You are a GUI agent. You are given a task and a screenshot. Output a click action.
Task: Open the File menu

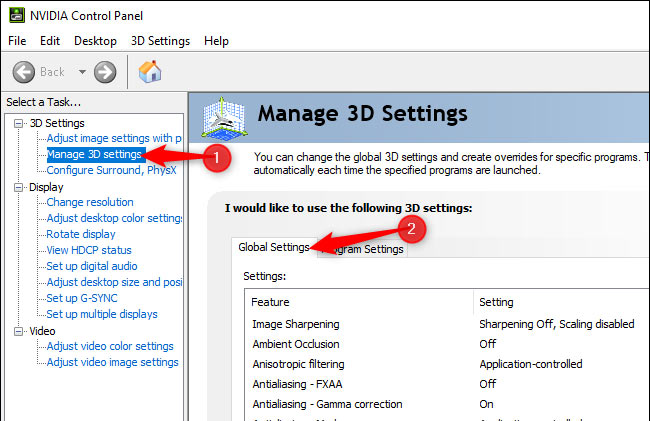click(x=17, y=41)
